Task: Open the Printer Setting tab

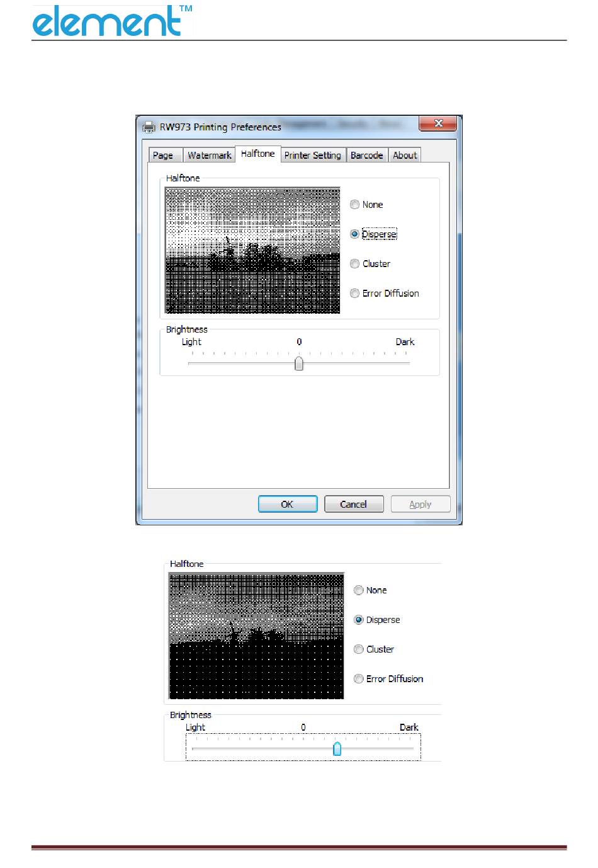Action: 313,156
